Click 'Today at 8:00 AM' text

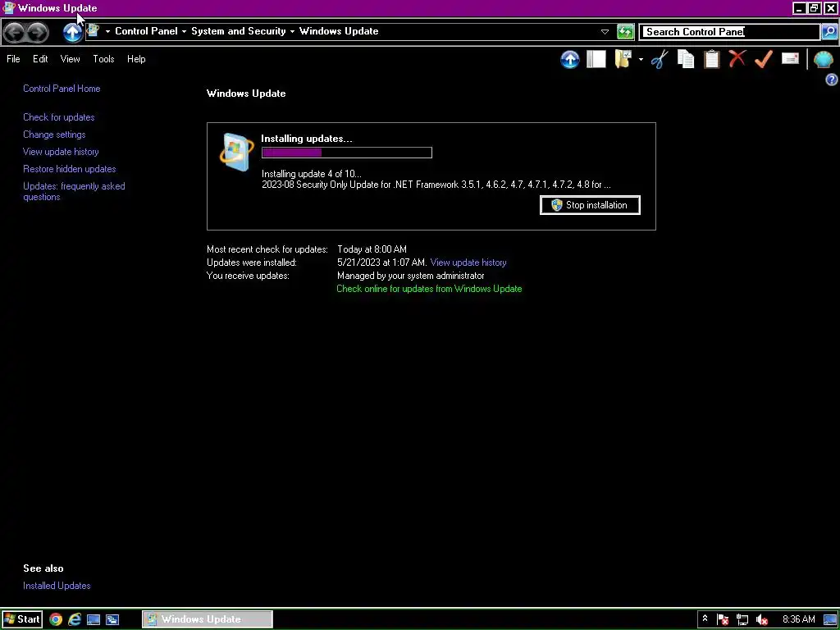[372, 249]
